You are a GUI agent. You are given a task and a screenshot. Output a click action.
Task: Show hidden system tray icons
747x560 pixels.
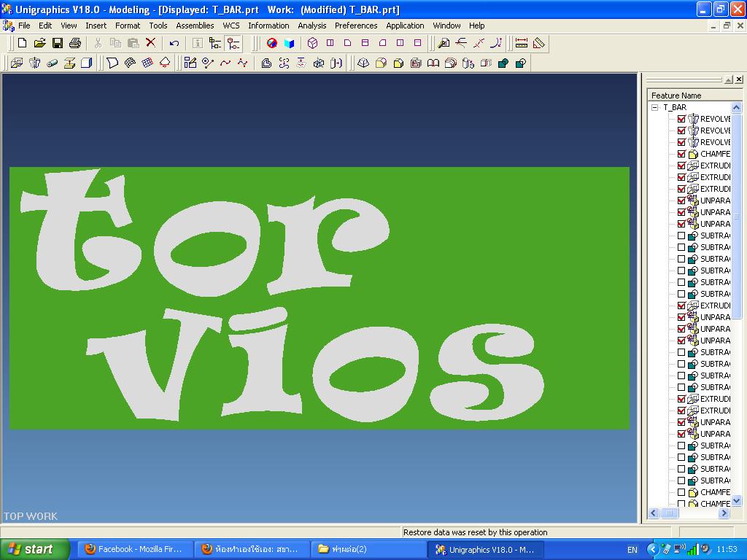tap(651, 550)
